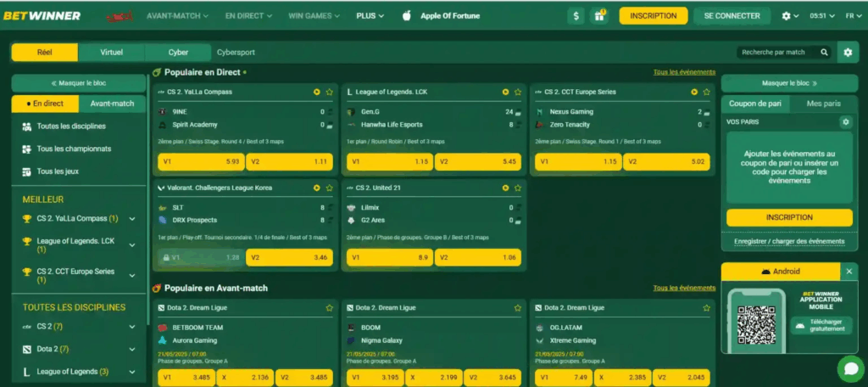The width and height of the screenshot is (868, 387).
Task: Click the Tous les jeux icon
Action: [x=26, y=172]
